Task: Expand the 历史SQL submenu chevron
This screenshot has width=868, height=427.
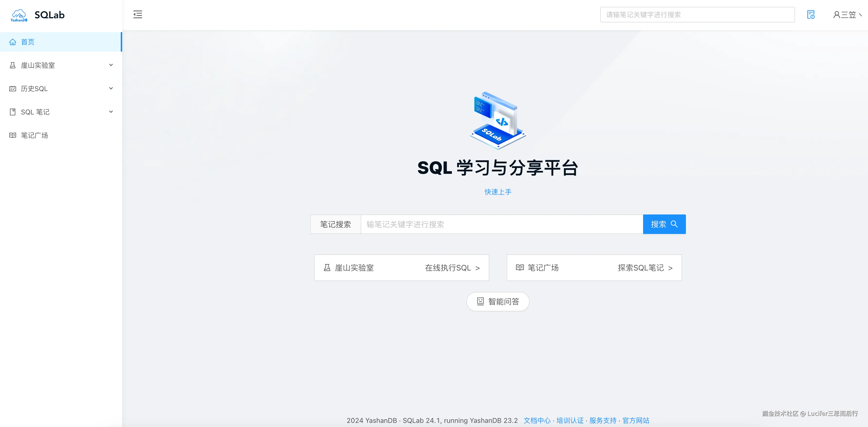Action: (111, 88)
